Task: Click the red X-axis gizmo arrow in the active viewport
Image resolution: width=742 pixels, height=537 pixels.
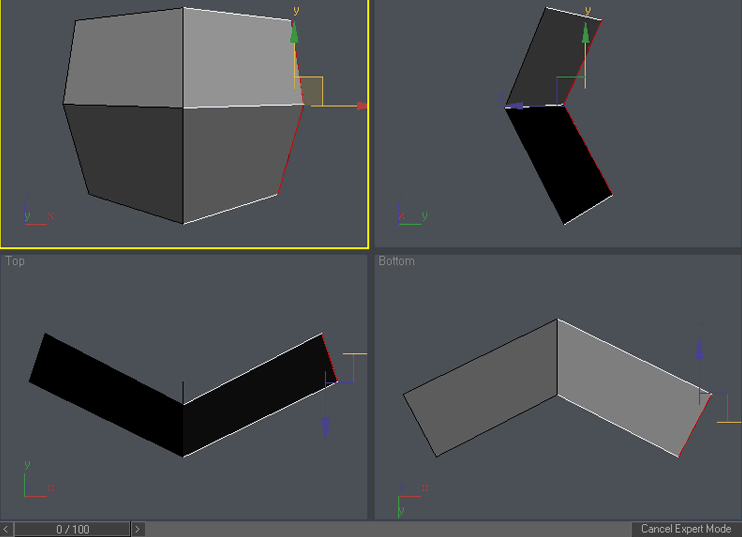Action: coord(360,105)
